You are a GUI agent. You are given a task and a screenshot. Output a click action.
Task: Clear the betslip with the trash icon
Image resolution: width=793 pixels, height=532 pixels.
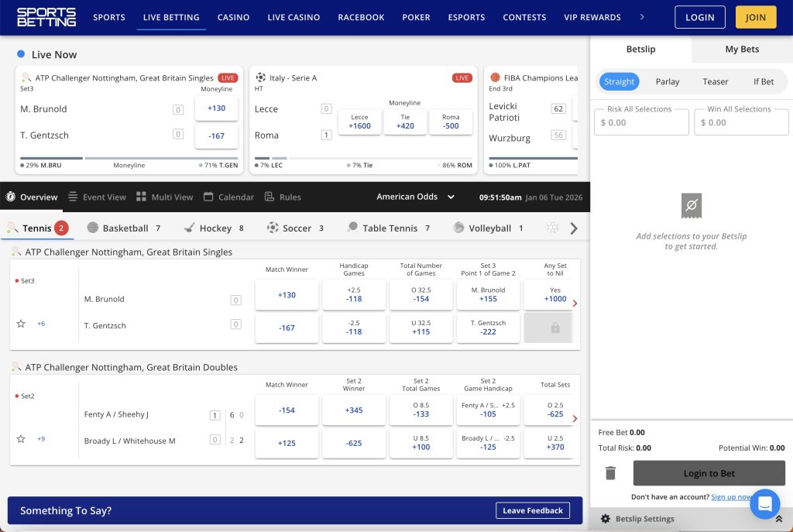611,472
